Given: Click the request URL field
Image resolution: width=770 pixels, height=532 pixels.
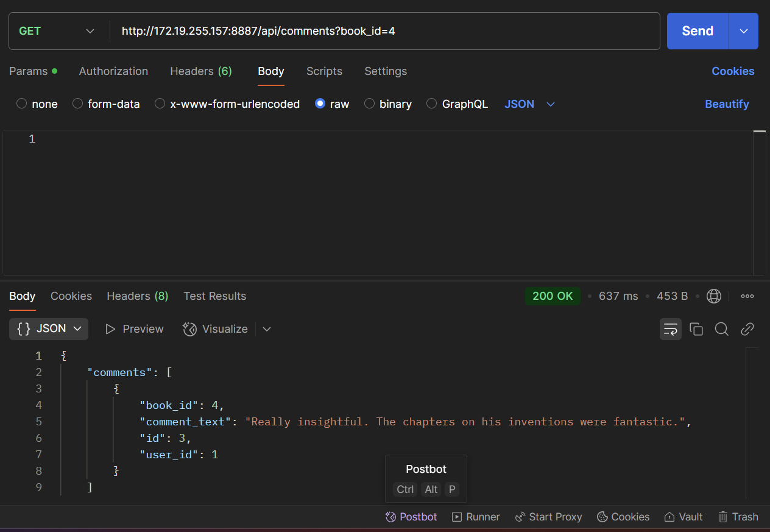Looking at the screenshot, I should (384, 31).
